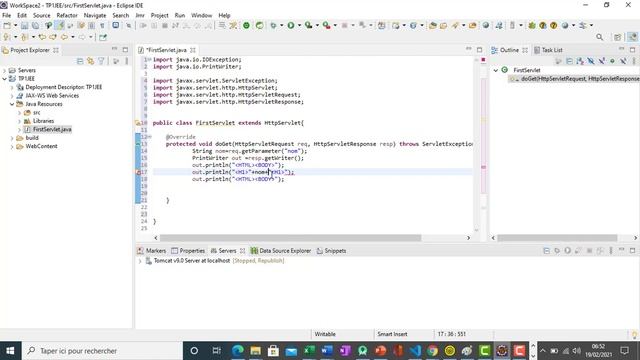Click the Debug bug icon in toolbar
640x360 pixels.
coord(273,25)
